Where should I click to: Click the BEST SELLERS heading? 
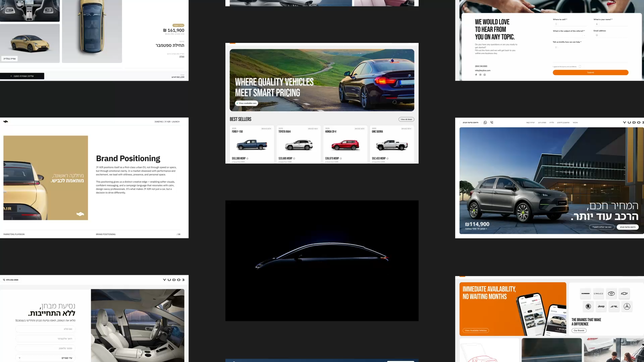[x=240, y=119]
